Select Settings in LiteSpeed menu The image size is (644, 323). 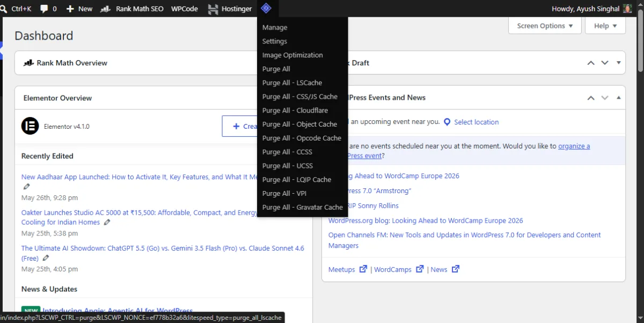tap(275, 41)
